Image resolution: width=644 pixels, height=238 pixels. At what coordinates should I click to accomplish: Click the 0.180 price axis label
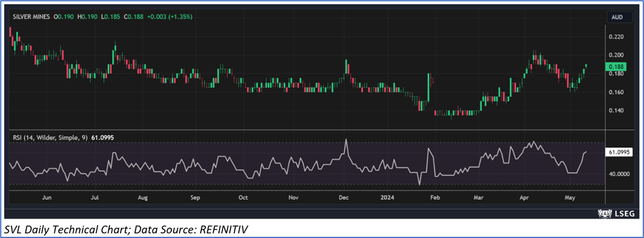click(x=618, y=74)
